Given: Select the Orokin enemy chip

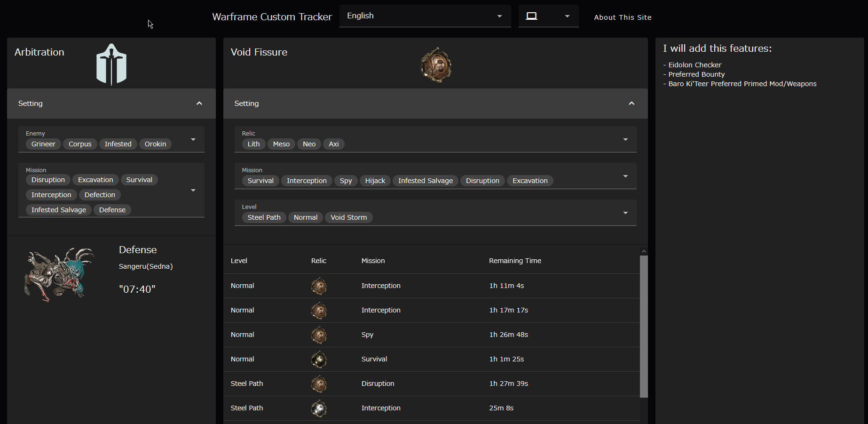Looking at the screenshot, I should pyautogui.click(x=155, y=144).
